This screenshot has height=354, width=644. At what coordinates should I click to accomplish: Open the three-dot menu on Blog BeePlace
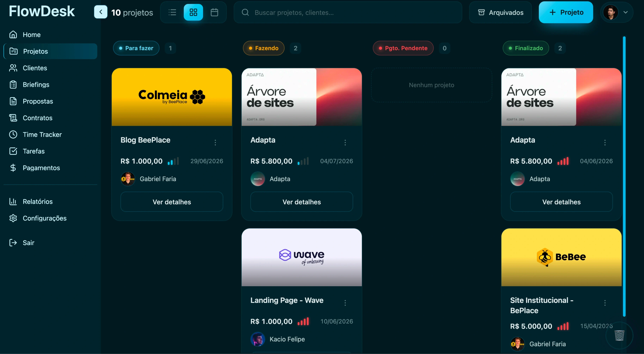click(215, 143)
